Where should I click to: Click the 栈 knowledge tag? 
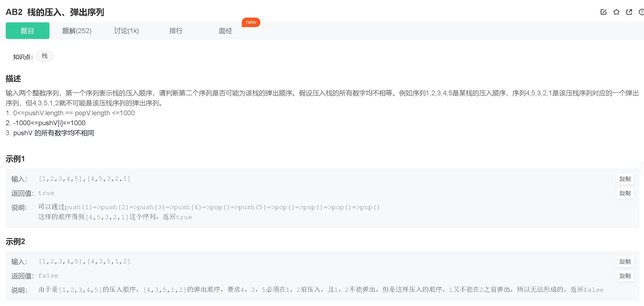45,56
